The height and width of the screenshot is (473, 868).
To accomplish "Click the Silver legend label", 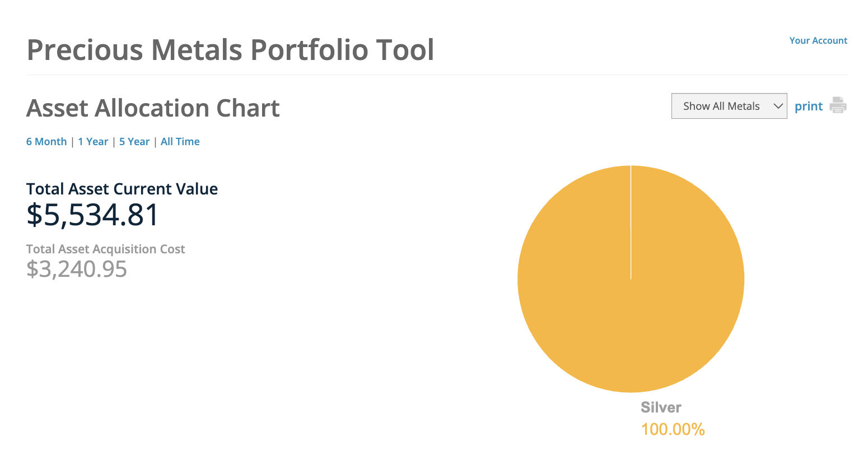I will click(661, 407).
